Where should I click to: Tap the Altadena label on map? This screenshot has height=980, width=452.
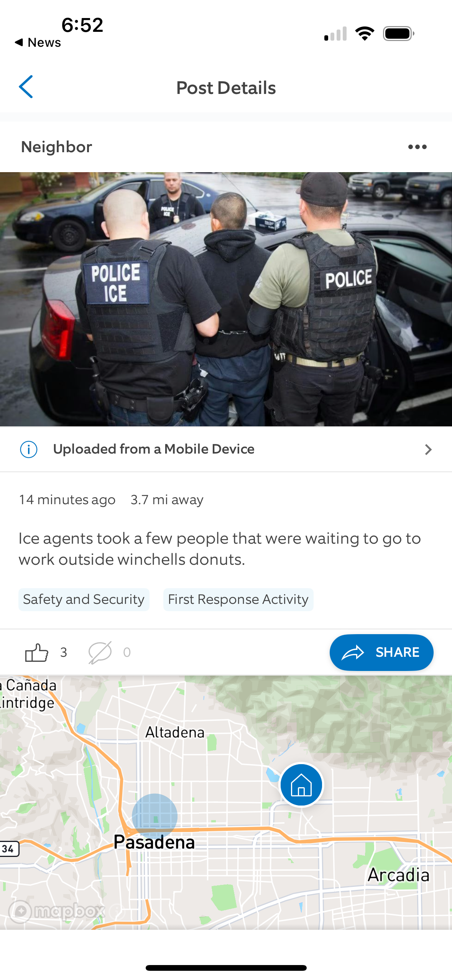(x=175, y=732)
